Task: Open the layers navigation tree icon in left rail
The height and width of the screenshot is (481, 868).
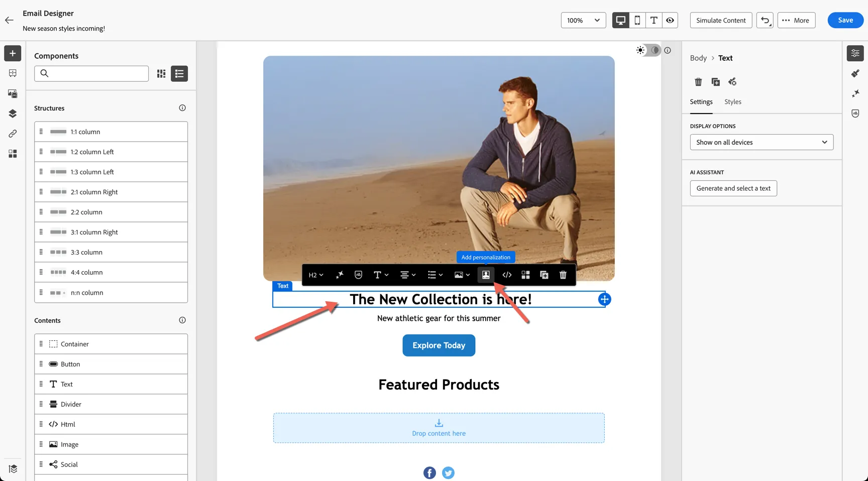Action: coord(13,113)
